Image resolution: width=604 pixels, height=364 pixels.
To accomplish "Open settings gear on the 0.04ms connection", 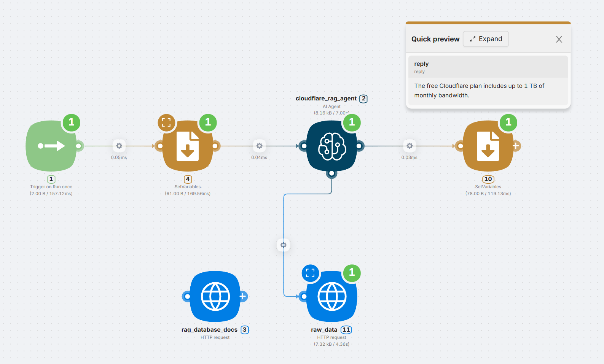I will click(259, 146).
